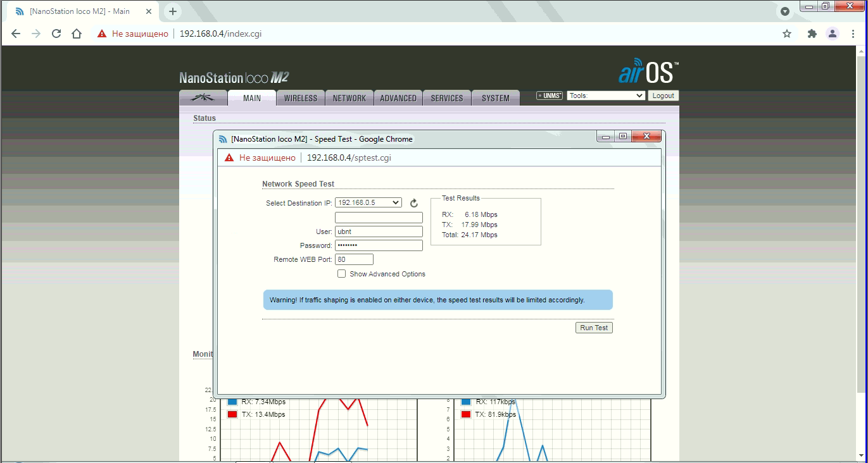Click the NanoStation loco M2 logo

[234, 78]
